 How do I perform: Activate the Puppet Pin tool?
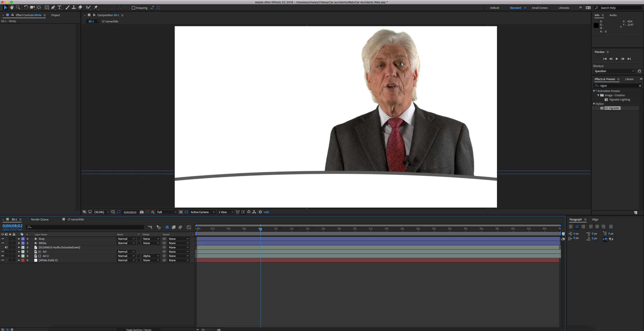click(x=96, y=8)
